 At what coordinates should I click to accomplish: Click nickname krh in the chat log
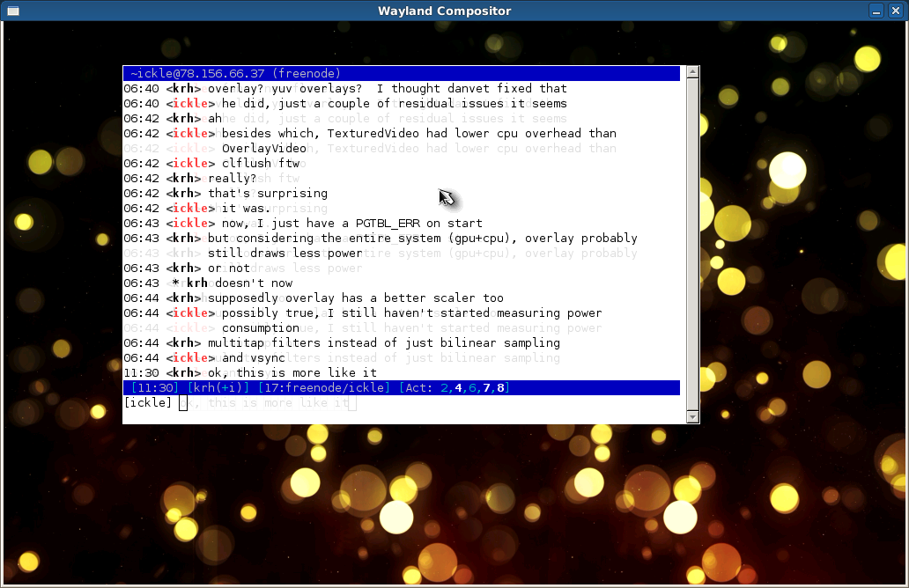pos(182,88)
